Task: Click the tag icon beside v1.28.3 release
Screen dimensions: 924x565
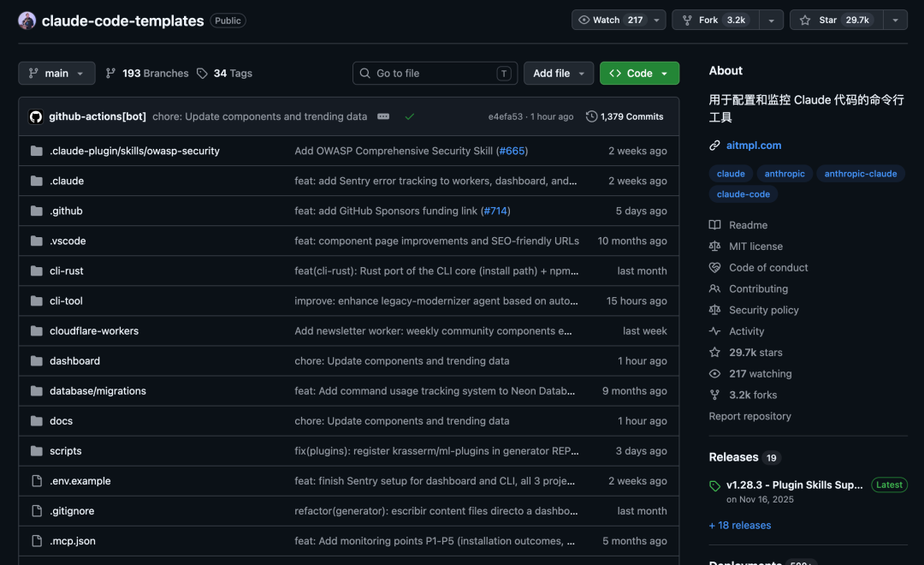Action: coord(714,486)
